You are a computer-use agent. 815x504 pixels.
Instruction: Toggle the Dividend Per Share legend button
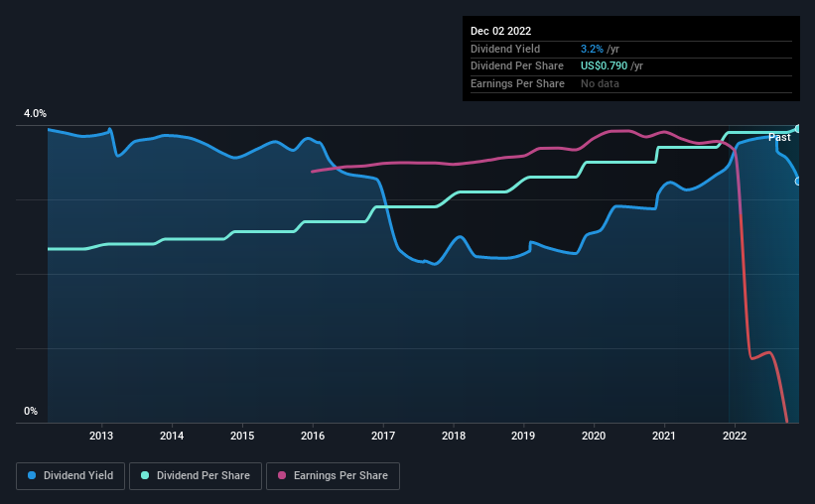coord(196,476)
